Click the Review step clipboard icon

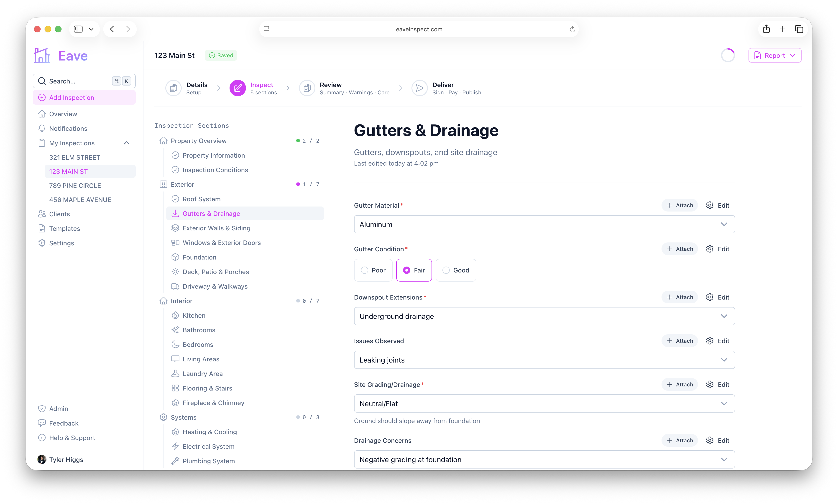coord(307,88)
